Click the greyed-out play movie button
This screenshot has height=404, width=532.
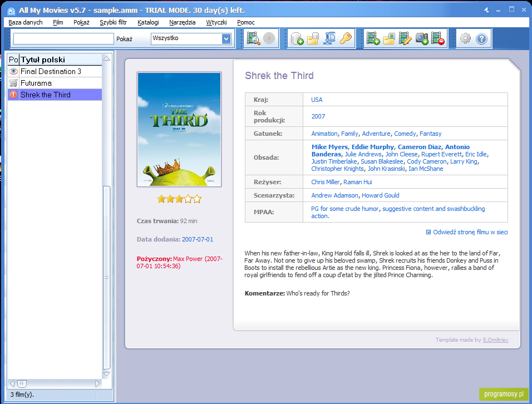pos(269,38)
